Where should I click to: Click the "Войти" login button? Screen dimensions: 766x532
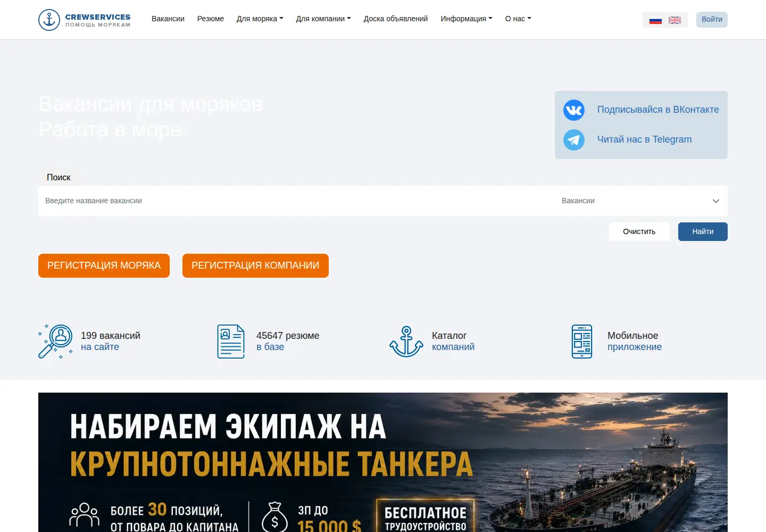[x=712, y=20]
